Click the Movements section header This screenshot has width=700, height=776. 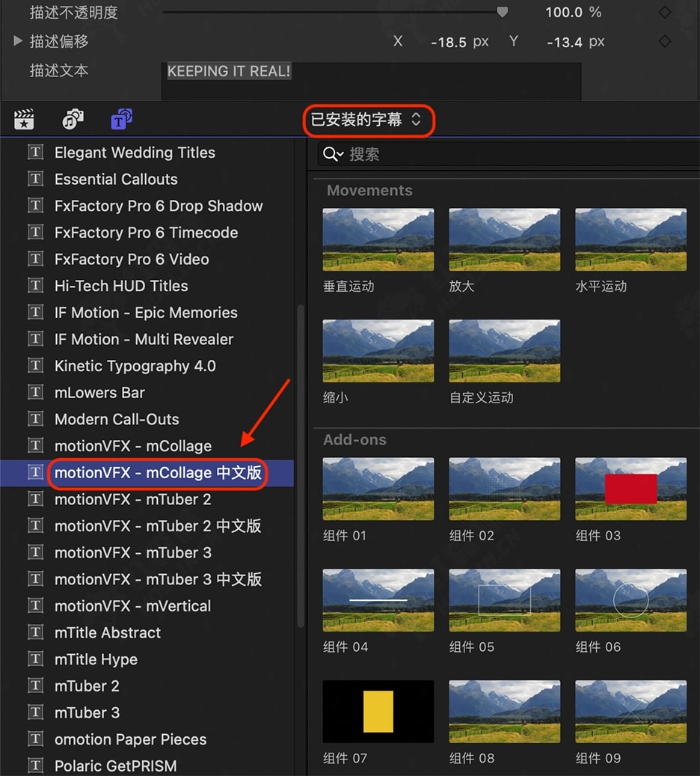click(x=369, y=191)
